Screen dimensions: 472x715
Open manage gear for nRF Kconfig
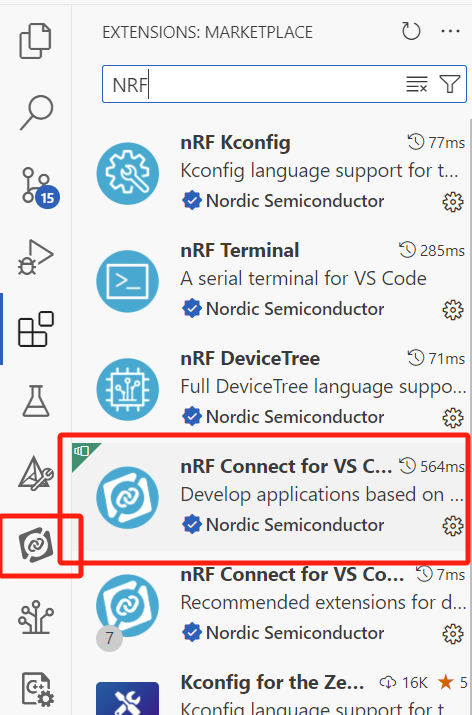click(453, 202)
